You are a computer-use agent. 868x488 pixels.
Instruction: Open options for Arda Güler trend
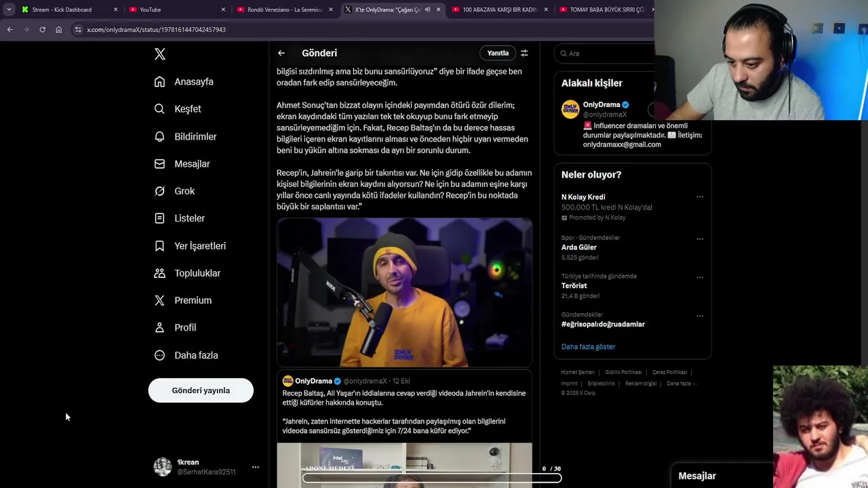(x=700, y=239)
